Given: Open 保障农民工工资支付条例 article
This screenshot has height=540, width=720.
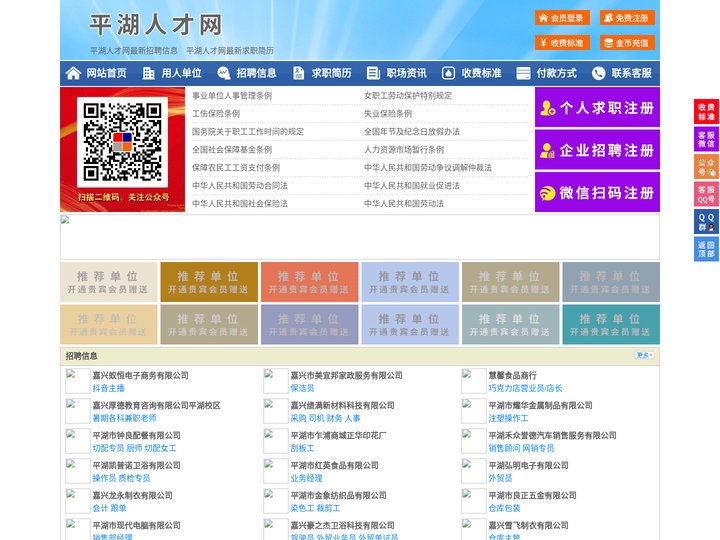Looking at the screenshot, I should (x=236, y=168).
